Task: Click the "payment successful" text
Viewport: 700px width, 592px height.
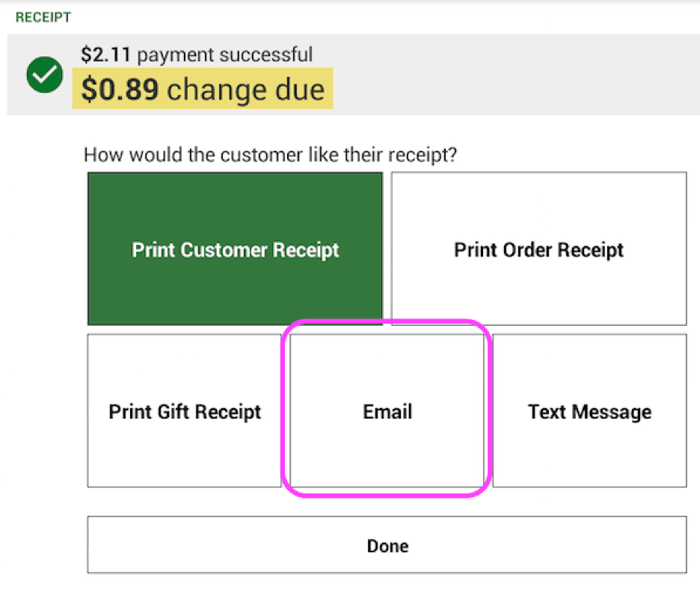Action: point(225,55)
